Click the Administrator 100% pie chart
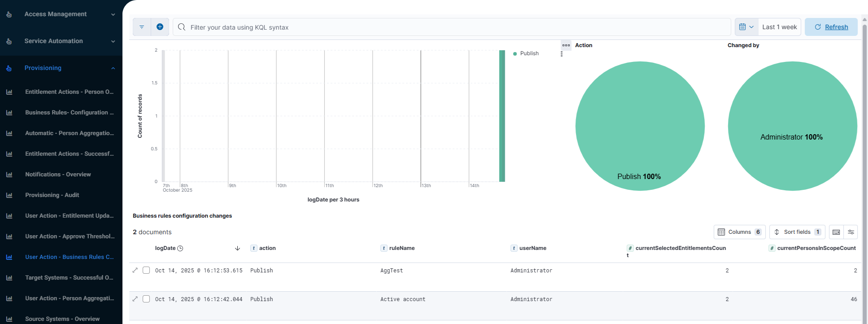 tap(792, 126)
